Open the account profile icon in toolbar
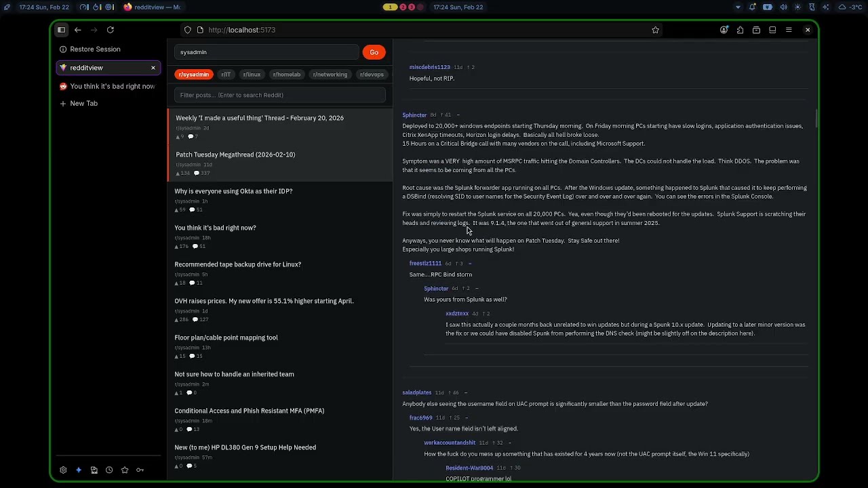Viewport: 868px width, 488px height. (x=724, y=30)
